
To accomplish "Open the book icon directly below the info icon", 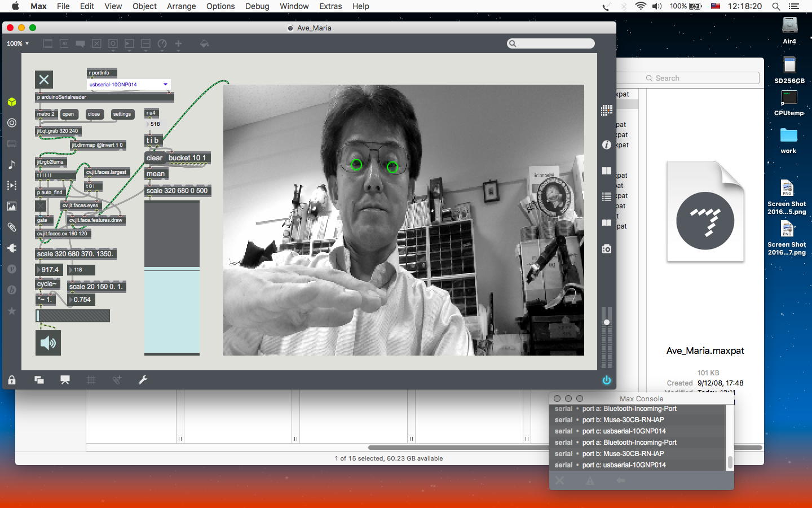I will [607, 170].
